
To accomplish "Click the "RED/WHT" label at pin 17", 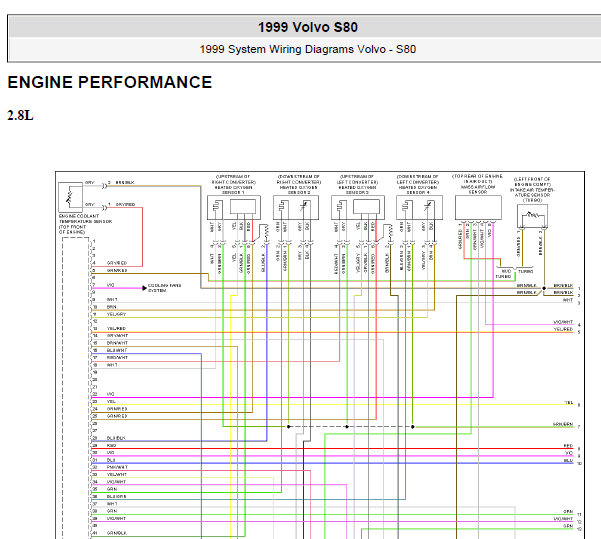I will click(x=117, y=358).
